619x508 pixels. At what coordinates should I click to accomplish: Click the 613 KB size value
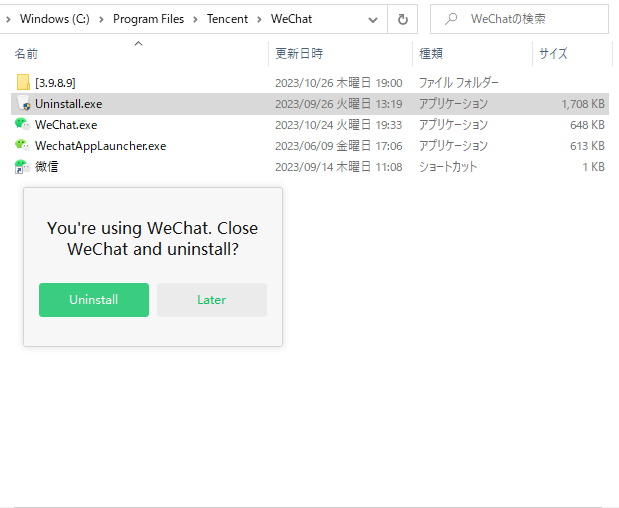pyautogui.click(x=587, y=146)
